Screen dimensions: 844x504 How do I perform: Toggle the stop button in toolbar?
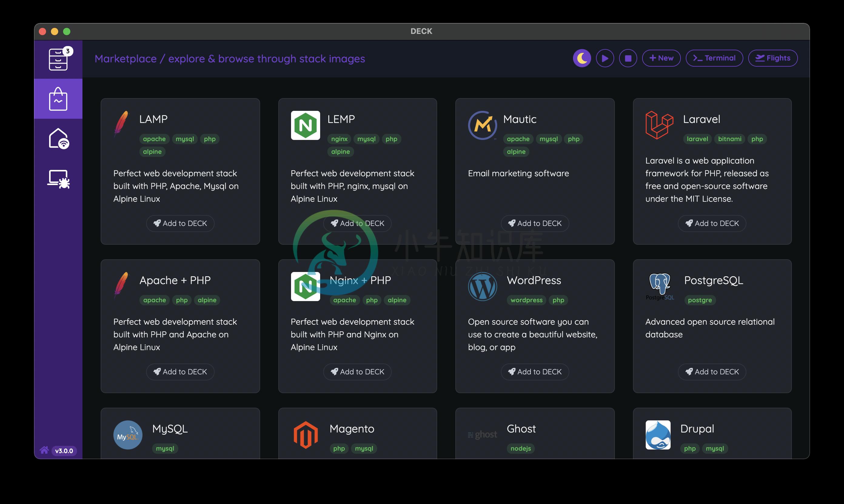[627, 58]
